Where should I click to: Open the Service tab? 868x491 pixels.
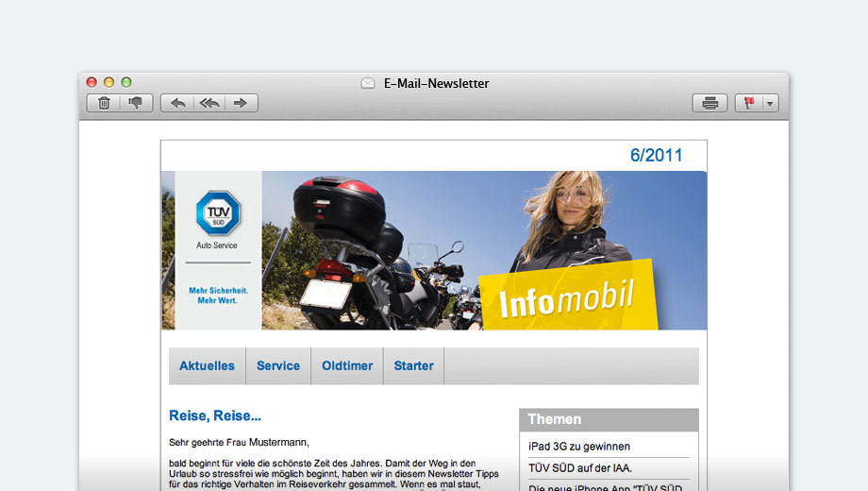pyautogui.click(x=278, y=365)
